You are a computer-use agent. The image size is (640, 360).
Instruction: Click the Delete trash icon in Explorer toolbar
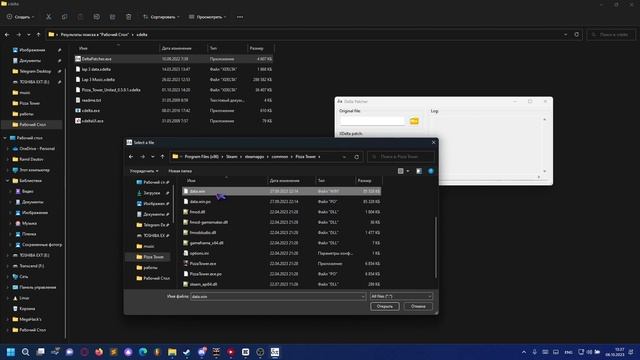pyautogui.click(x=129, y=17)
